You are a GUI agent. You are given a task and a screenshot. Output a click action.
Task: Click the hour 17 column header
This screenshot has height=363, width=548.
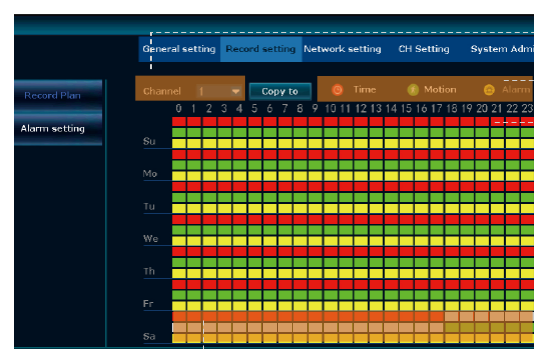[x=437, y=109]
